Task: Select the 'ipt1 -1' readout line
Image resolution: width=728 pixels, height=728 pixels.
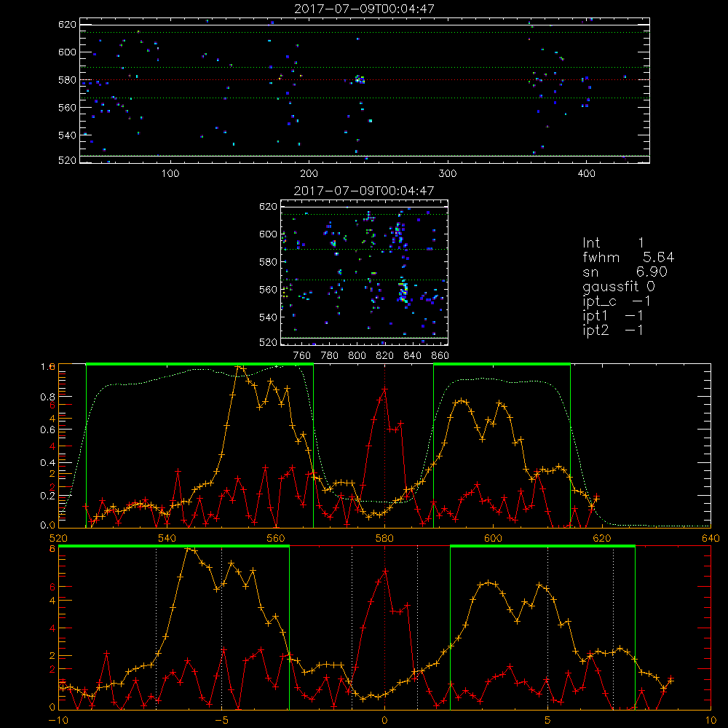Action: (x=613, y=316)
